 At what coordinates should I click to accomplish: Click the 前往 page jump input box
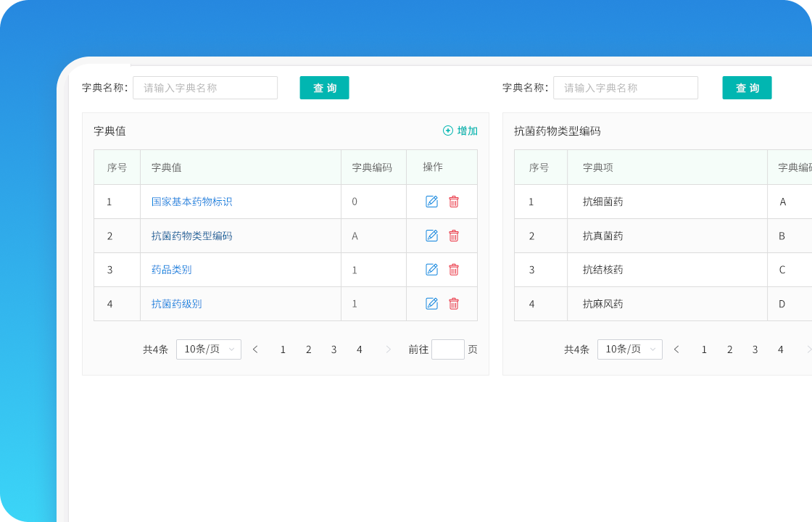click(x=448, y=349)
